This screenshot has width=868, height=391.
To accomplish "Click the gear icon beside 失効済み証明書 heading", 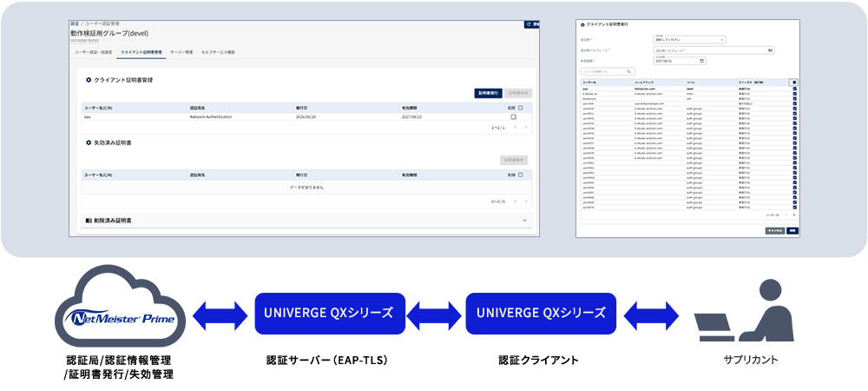I will tap(88, 142).
